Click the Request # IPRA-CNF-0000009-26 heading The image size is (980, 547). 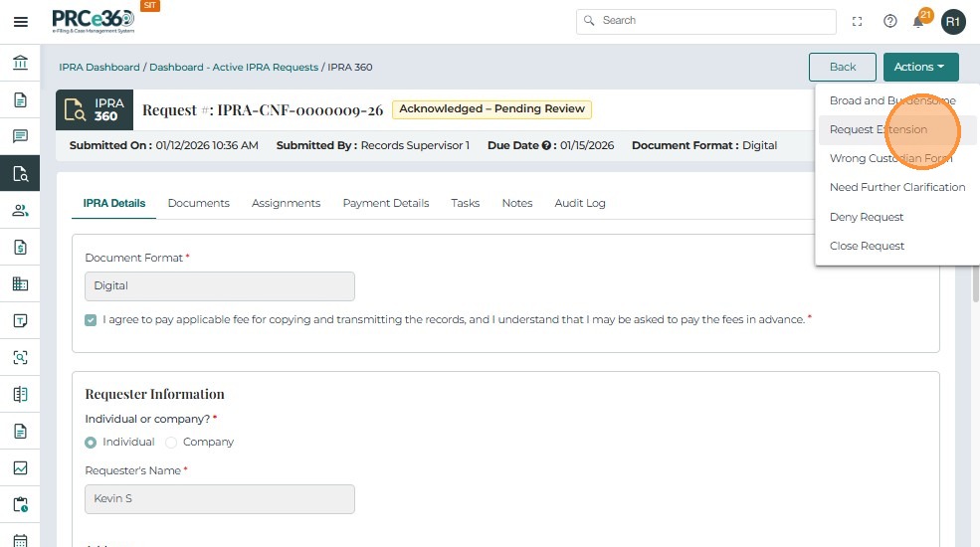[x=263, y=110]
